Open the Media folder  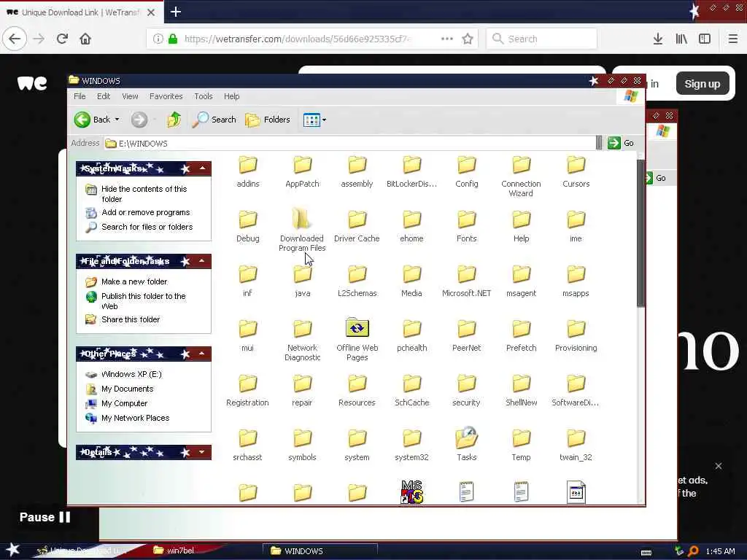(411, 282)
